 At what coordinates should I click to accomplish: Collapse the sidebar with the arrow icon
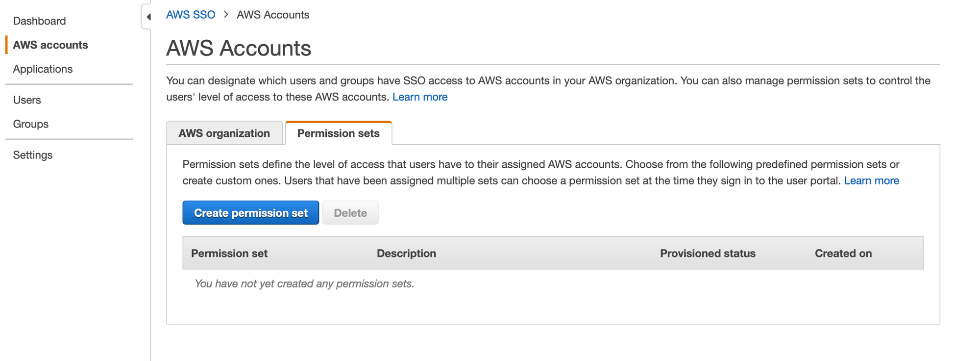pyautogui.click(x=147, y=17)
